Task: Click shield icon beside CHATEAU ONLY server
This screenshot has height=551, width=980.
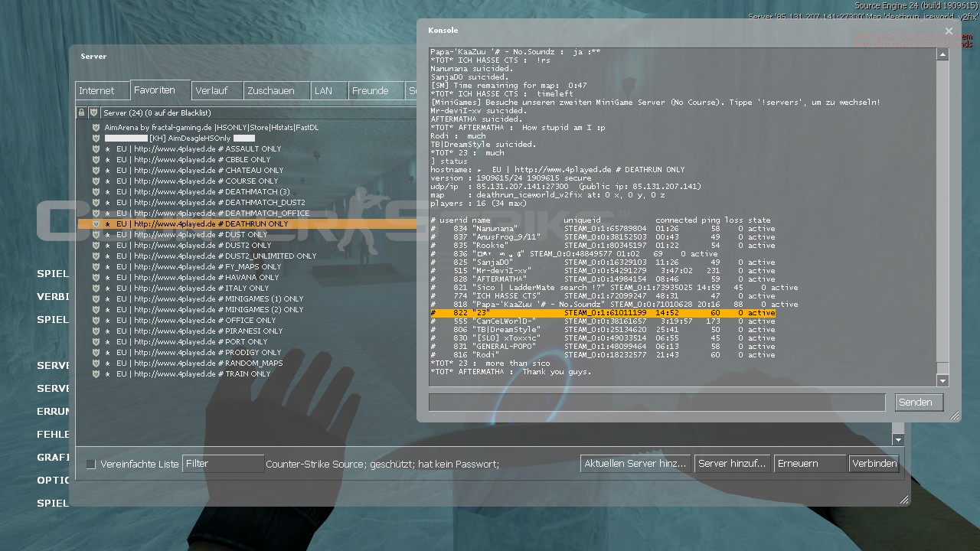Action: pyautogui.click(x=96, y=170)
